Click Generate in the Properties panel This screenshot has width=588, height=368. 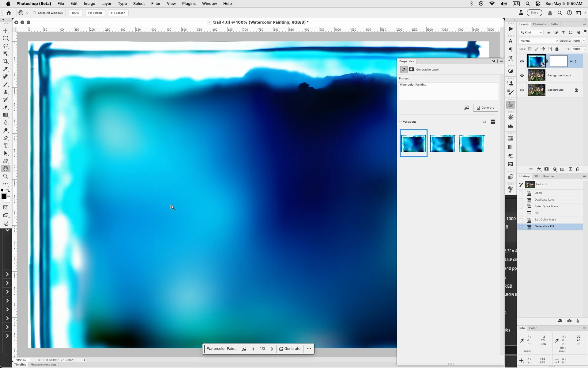click(x=485, y=108)
